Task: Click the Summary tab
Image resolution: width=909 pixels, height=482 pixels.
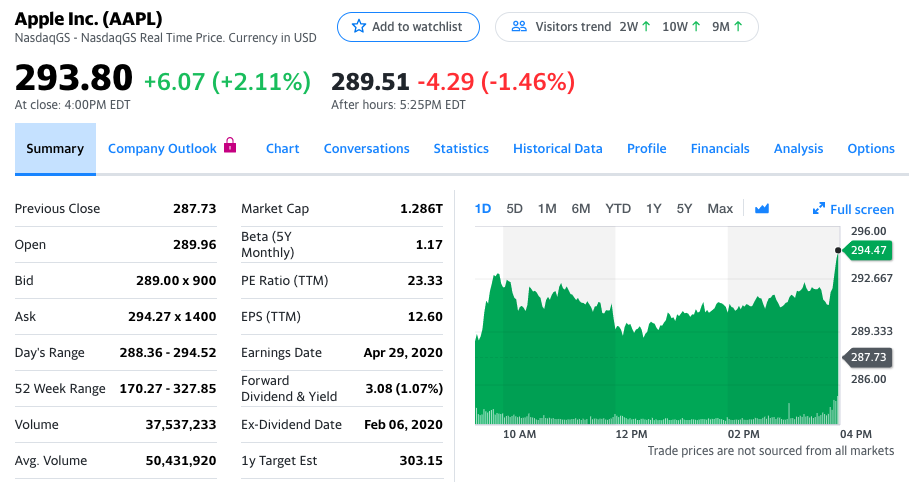Action: 55,149
